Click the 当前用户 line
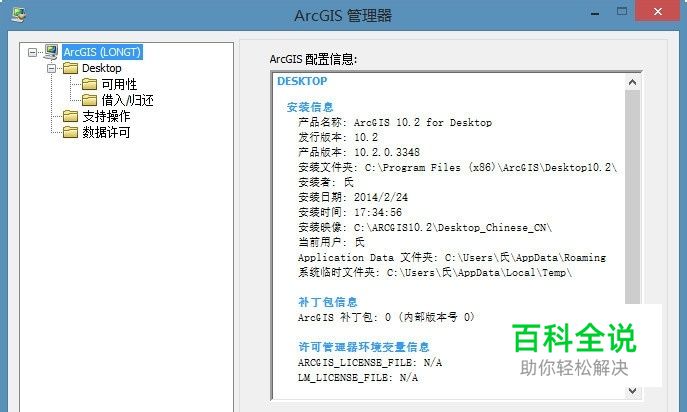This screenshot has height=412, width=687. (x=331, y=242)
